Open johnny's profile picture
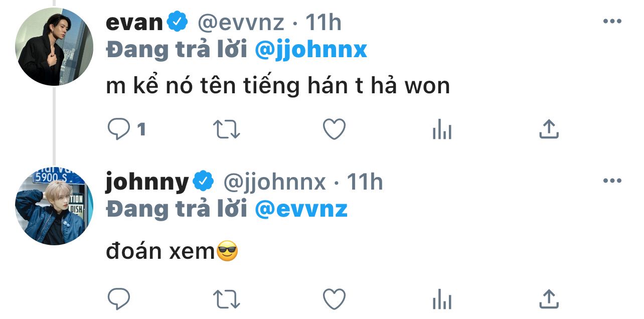Image resolution: width=644 pixels, height=319 pixels. 54,207
